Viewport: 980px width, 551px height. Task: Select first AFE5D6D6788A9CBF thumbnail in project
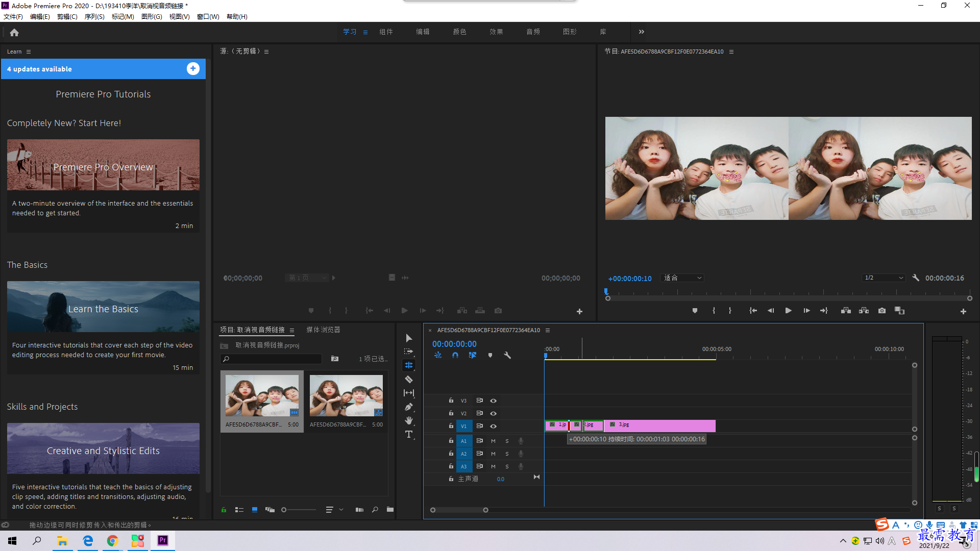point(262,396)
